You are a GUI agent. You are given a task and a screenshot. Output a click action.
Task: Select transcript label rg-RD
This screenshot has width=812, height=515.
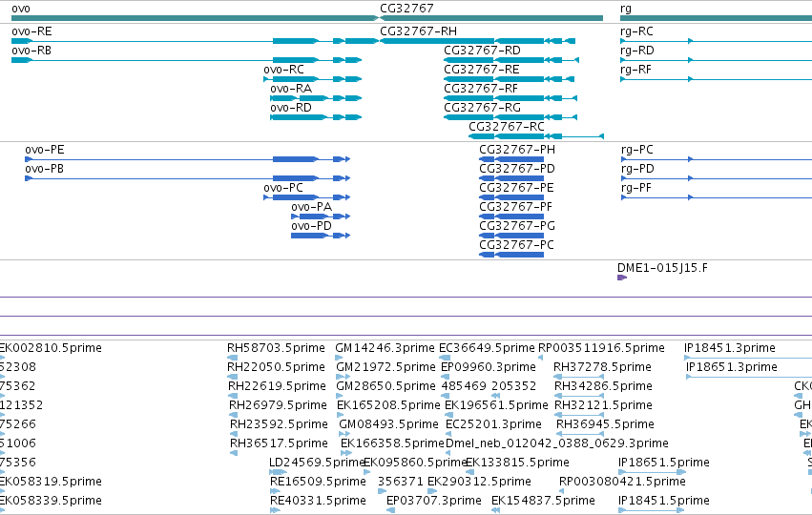pyautogui.click(x=637, y=51)
